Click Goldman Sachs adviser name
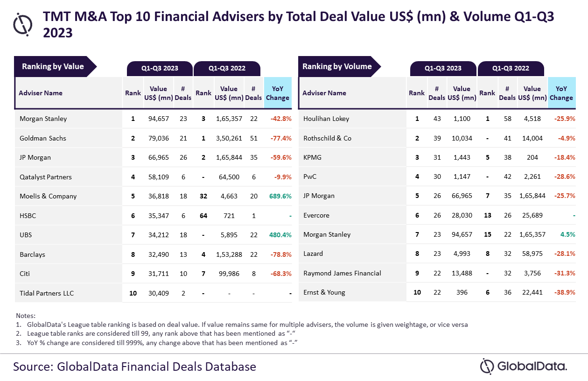 click(x=43, y=138)
